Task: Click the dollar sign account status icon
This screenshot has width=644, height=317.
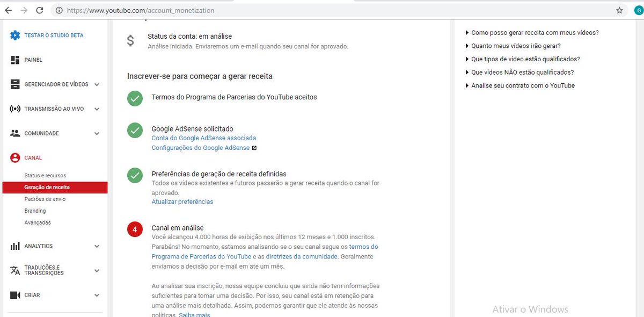Action: 130,41
